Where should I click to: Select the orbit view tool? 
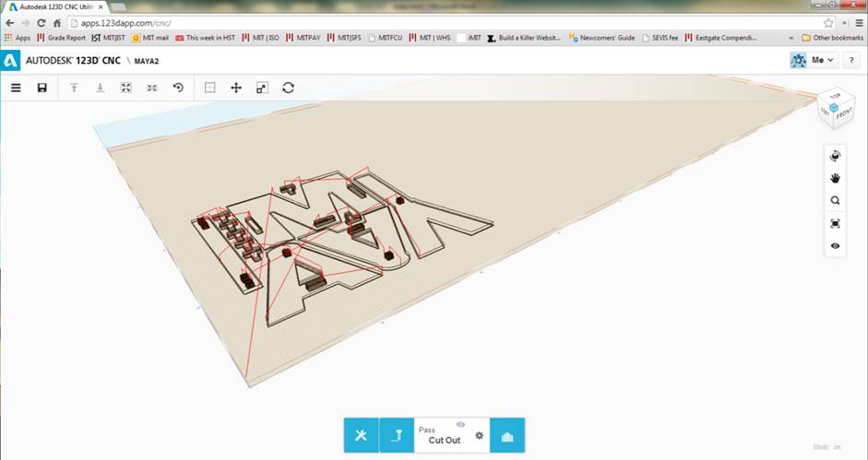point(835,156)
